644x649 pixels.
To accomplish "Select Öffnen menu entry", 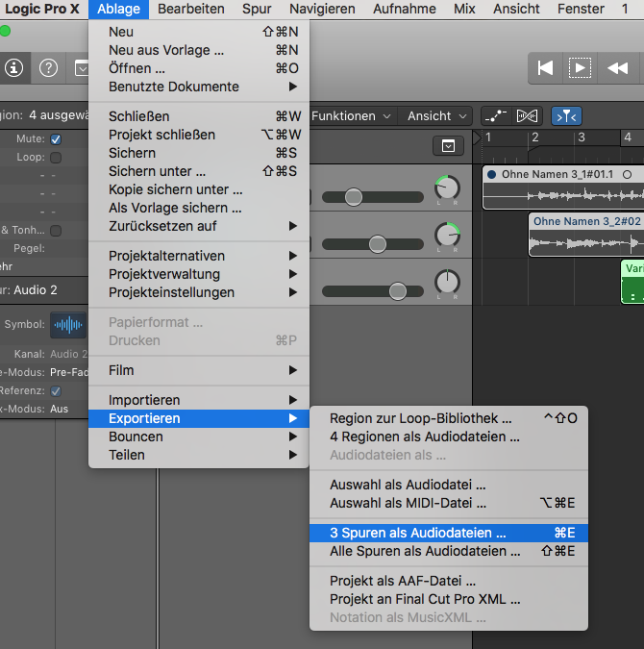I will pyautogui.click(x=199, y=68).
